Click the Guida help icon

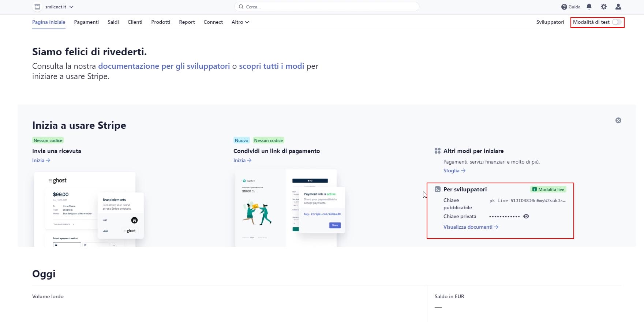pos(564,7)
